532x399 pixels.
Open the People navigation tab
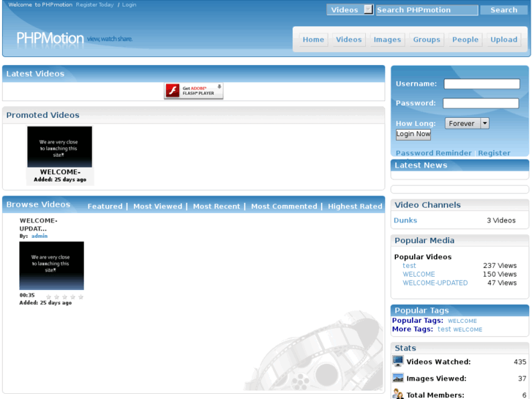(x=465, y=40)
